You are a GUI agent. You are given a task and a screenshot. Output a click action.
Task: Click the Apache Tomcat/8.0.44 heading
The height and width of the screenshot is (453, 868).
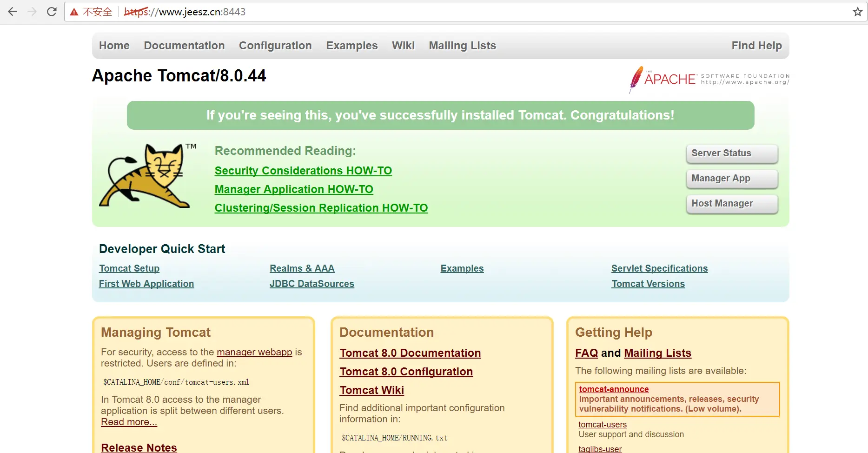point(179,76)
